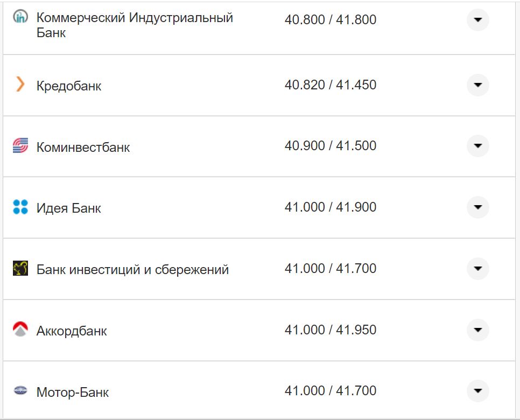Expand the Идея Банк details arrow
The image size is (520, 420).
(477, 207)
